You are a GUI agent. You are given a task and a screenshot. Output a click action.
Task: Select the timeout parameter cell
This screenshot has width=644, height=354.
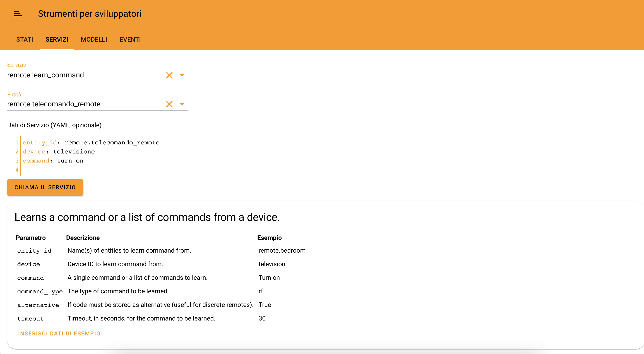tap(31, 318)
